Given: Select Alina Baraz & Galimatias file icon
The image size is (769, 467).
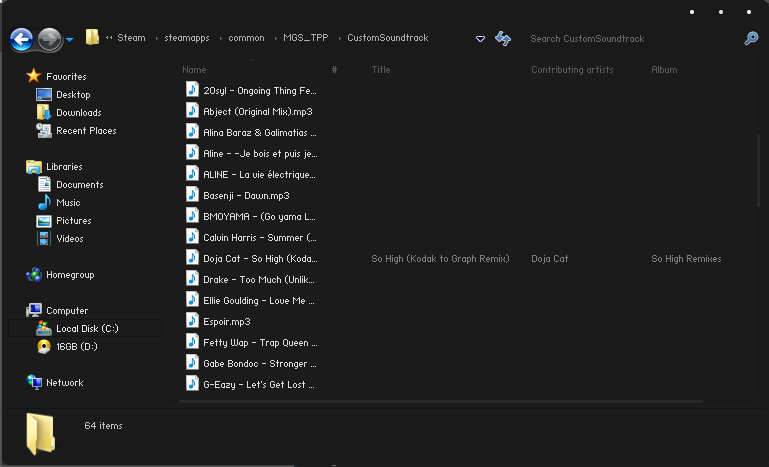Looking at the screenshot, I should 192,132.
